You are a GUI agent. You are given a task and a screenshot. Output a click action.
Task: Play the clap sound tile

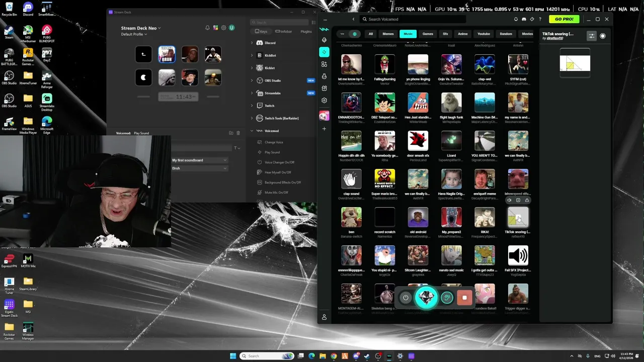[x=351, y=179]
